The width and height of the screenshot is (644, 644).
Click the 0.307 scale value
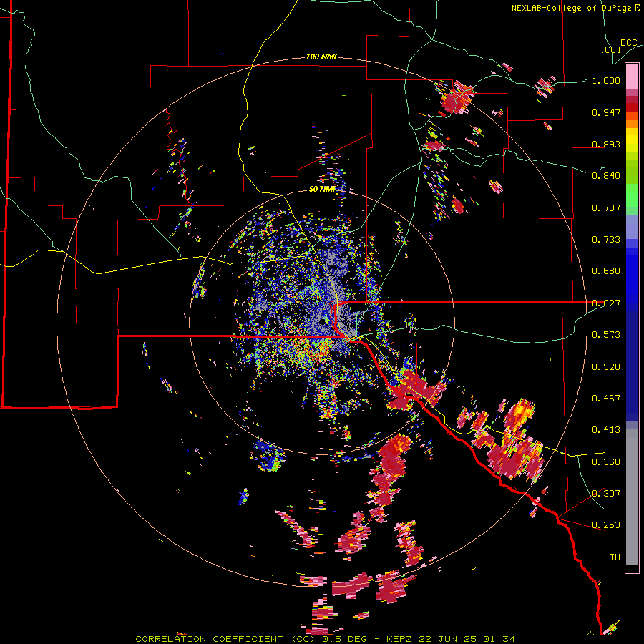(x=606, y=494)
